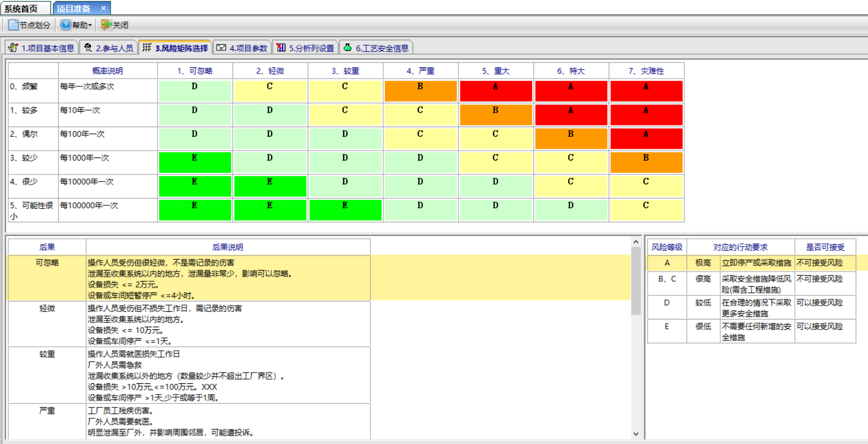
Task: Select the orange B cell in 较多 row
Action: point(495,115)
